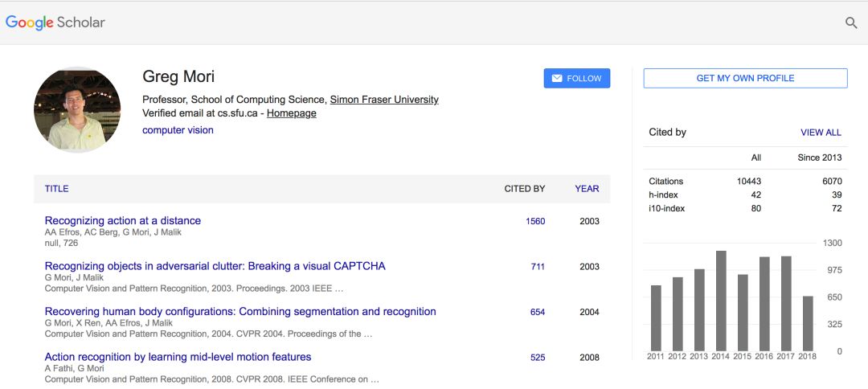
Task: Click the Cited By column header
Action: pos(524,189)
